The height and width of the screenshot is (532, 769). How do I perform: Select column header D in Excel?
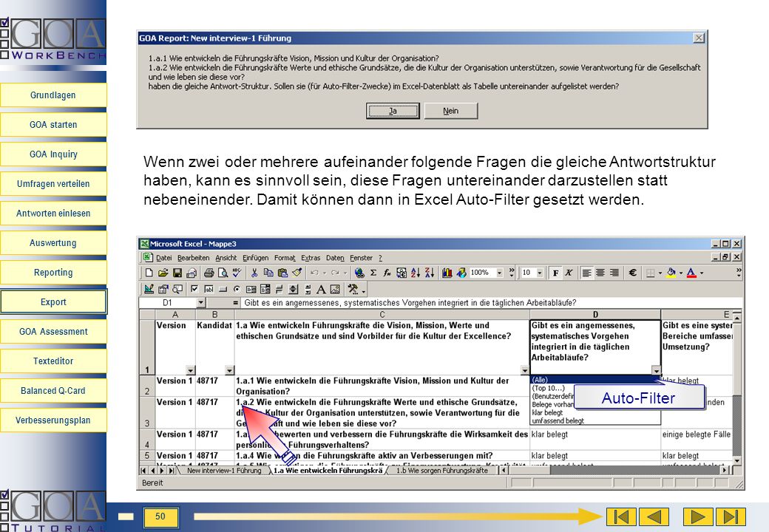click(595, 315)
